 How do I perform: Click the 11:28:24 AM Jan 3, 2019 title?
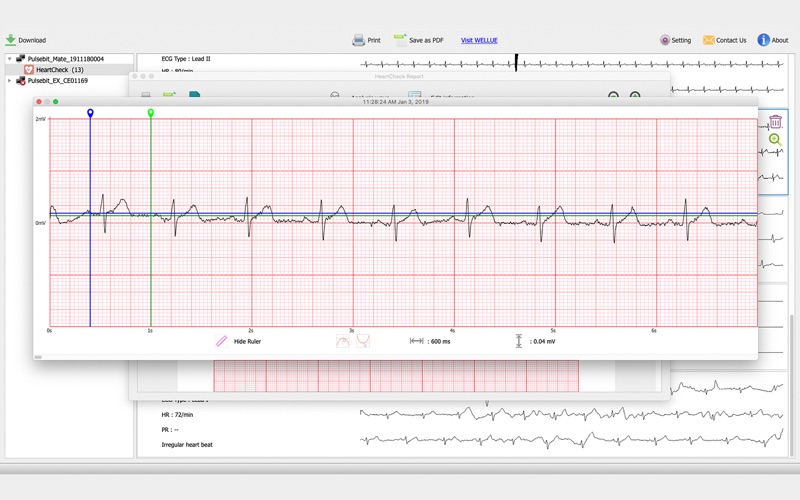(395, 102)
